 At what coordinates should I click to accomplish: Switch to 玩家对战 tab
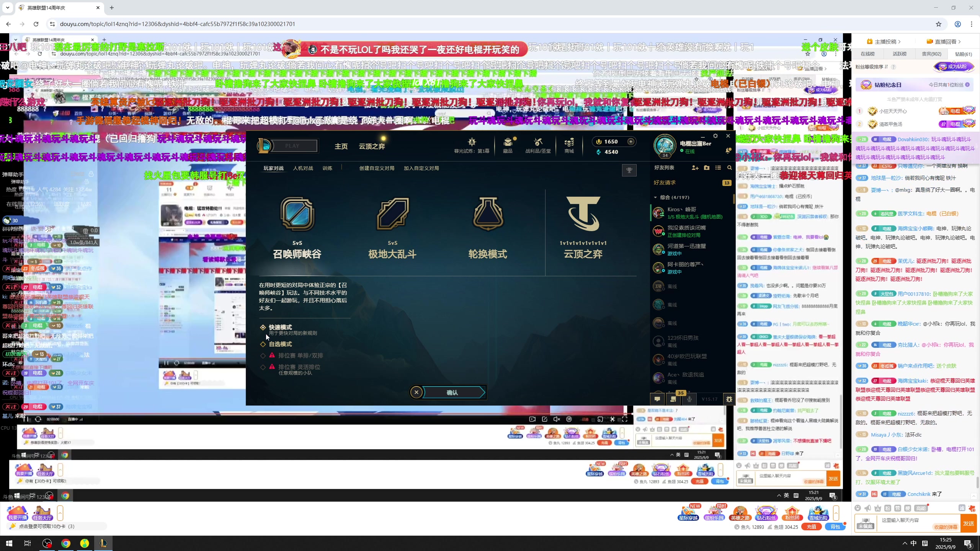point(273,168)
